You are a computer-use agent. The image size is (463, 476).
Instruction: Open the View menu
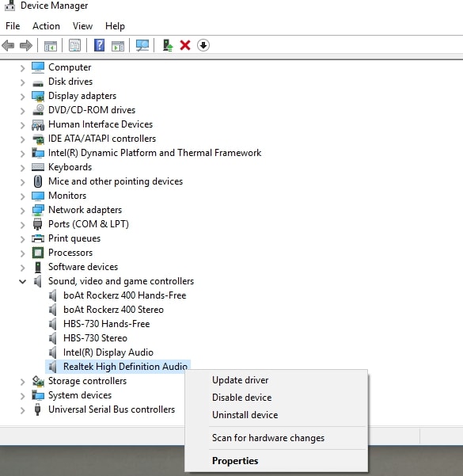[x=82, y=26]
